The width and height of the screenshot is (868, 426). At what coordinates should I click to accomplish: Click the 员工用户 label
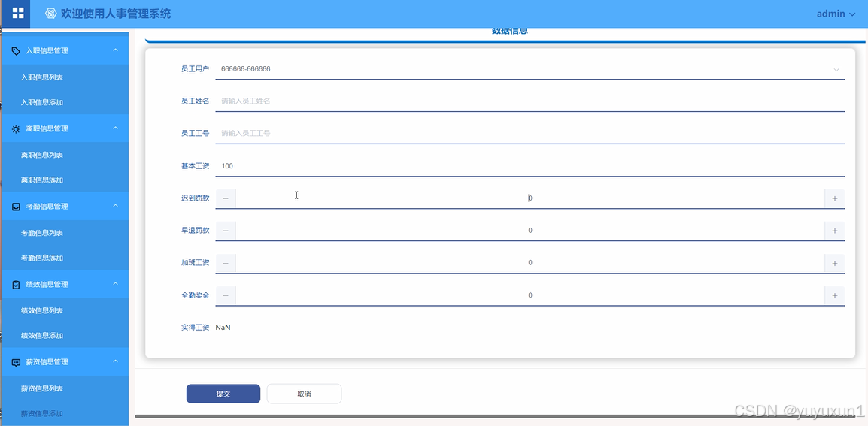[x=195, y=69]
